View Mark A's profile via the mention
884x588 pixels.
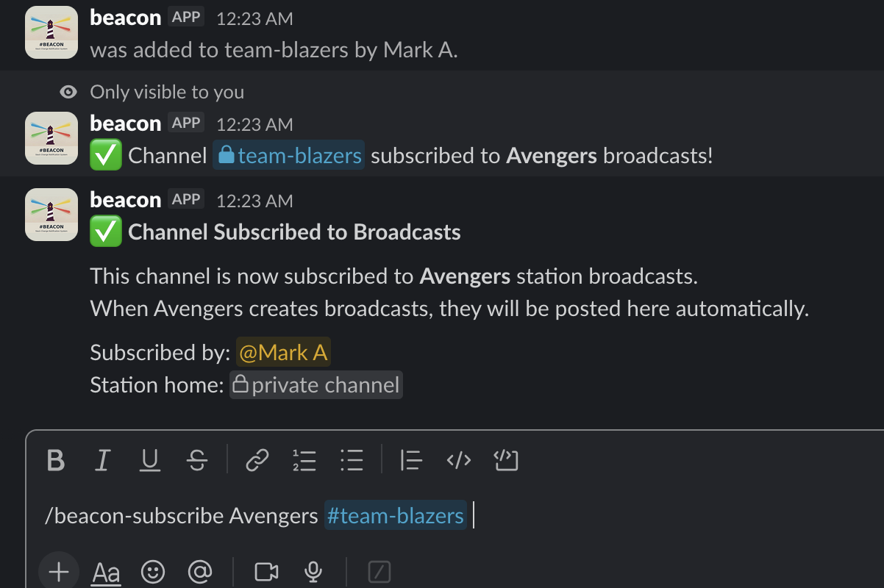282,352
